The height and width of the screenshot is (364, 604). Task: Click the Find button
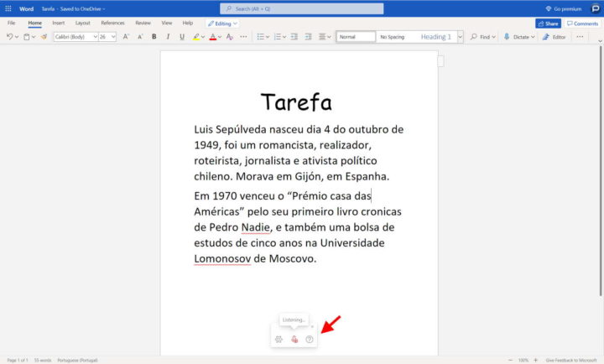tap(482, 37)
